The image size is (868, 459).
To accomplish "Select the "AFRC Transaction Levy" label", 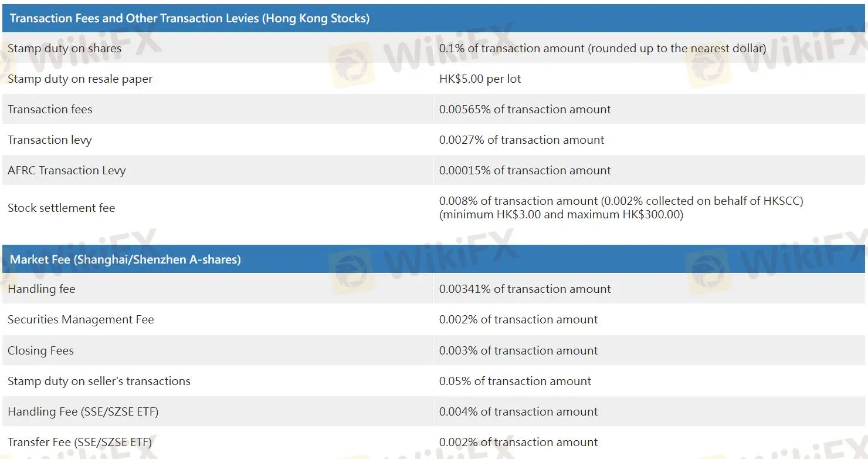I will [67, 170].
